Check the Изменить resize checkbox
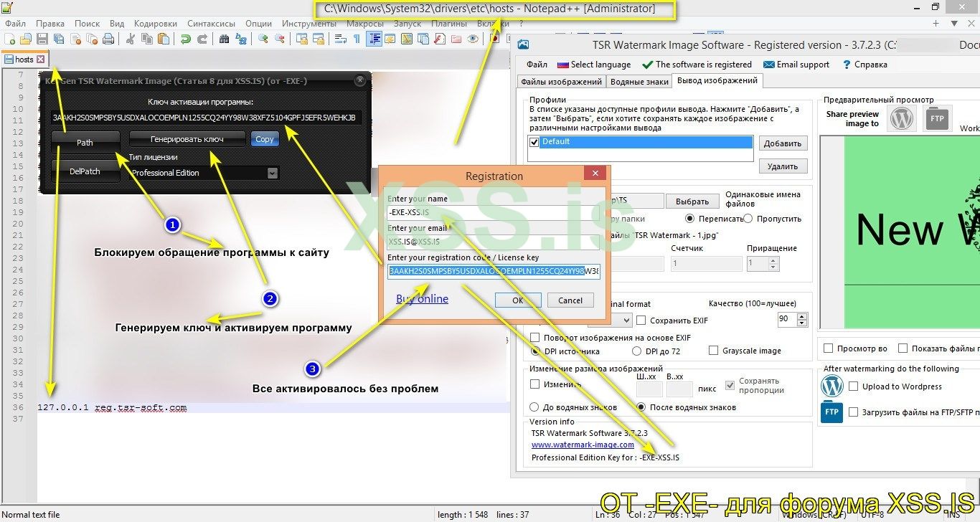This screenshot has width=980, height=522. (534, 384)
